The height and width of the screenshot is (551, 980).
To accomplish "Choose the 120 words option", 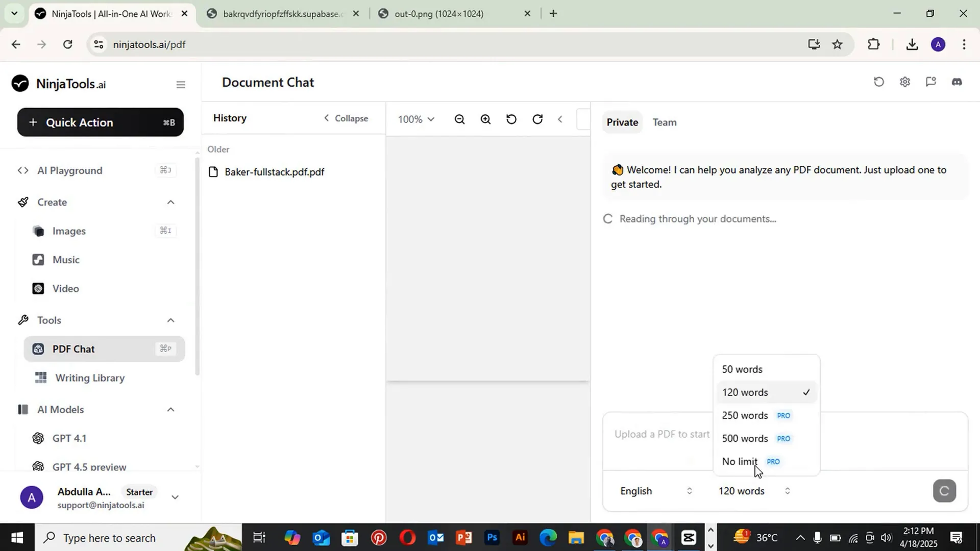I will click(767, 392).
